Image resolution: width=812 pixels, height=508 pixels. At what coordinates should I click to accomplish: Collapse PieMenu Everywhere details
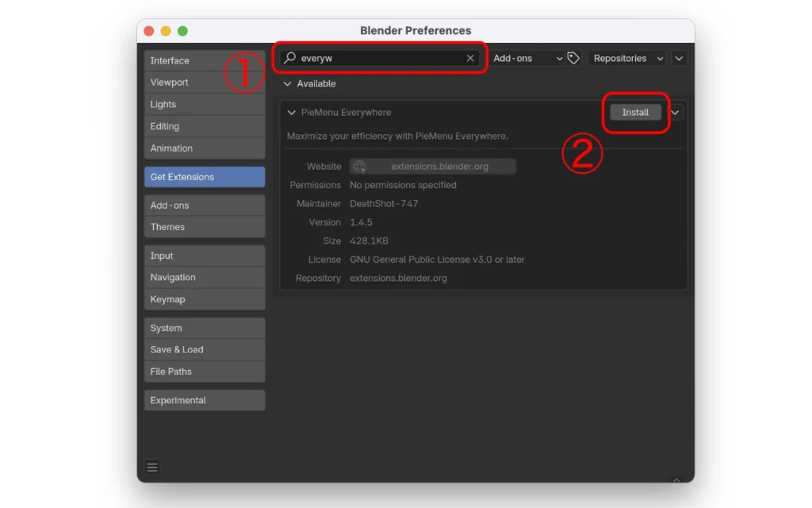point(292,113)
